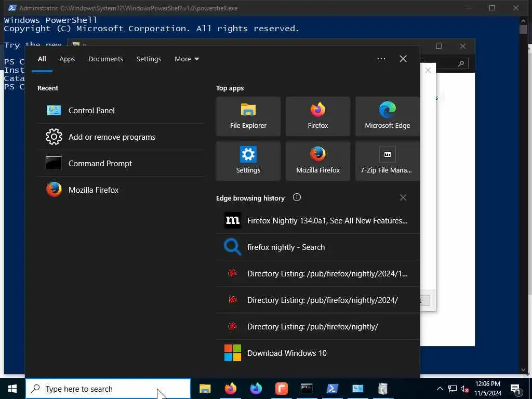Switch to the Documents search tab
Viewport: 532px width, 399px height.
click(x=106, y=59)
